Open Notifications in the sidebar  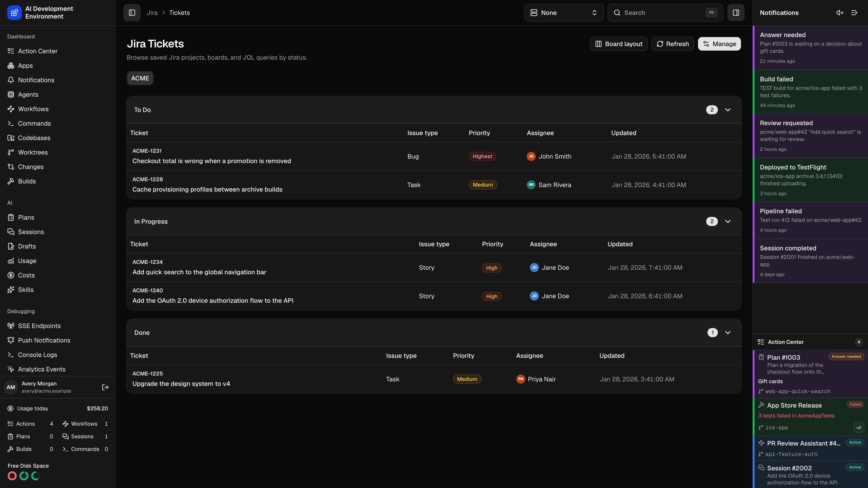58,80
